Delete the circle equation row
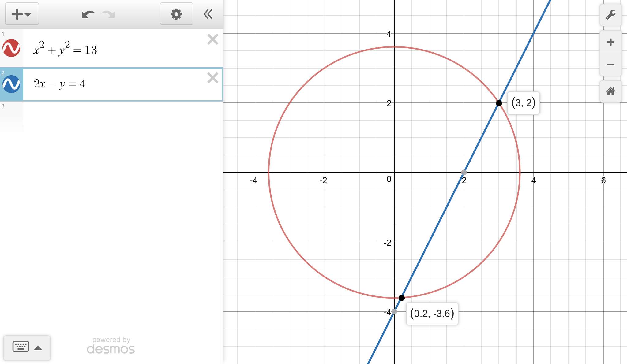 pyautogui.click(x=212, y=39)
